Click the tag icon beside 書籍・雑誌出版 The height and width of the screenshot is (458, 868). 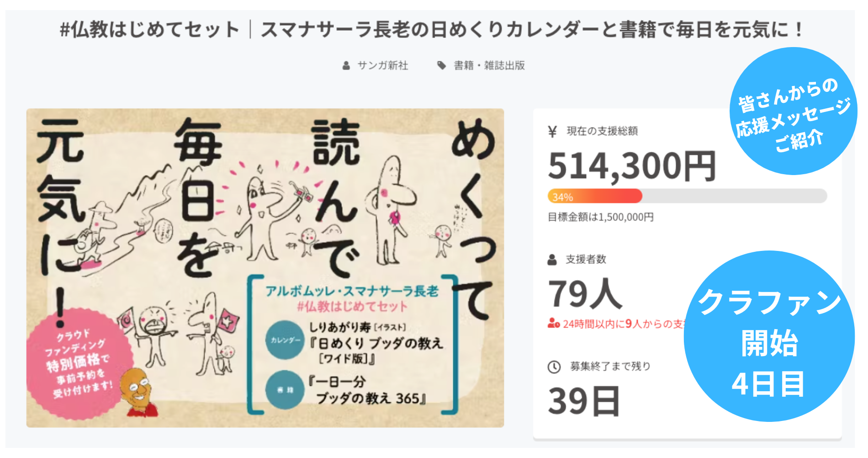[441, 65]
